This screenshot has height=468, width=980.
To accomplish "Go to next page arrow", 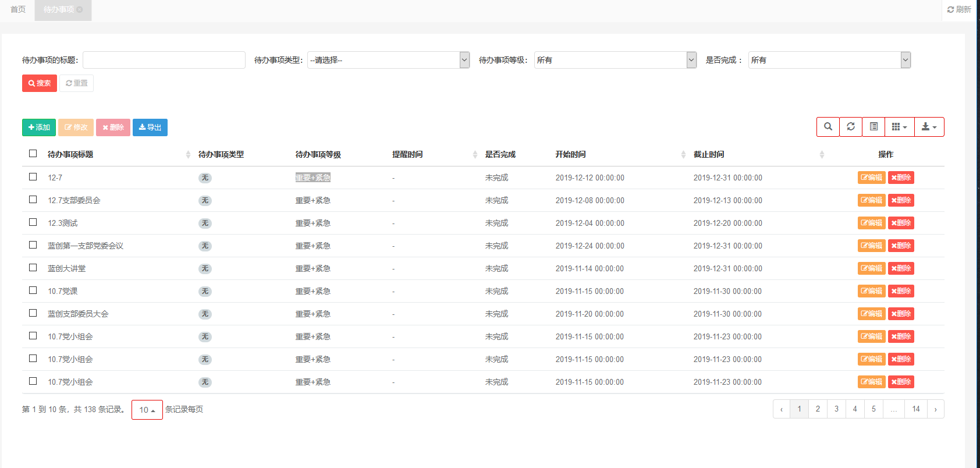I will [936, 409].
